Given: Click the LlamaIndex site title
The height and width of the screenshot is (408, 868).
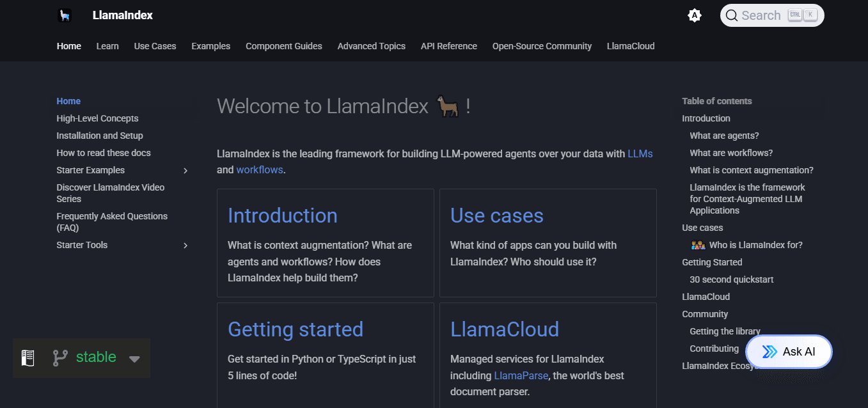Looking at the screenshot, I should pyautogui.click(x=123, y=15).
